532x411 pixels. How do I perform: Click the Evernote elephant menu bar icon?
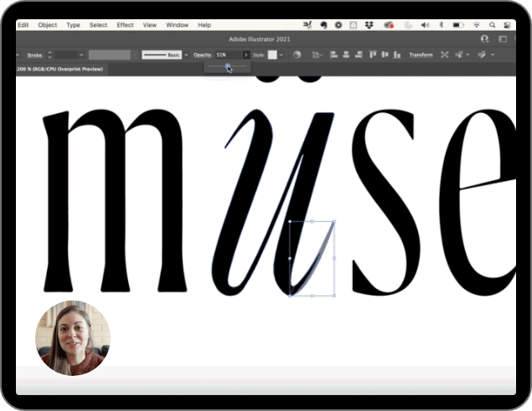tap(323, 25)
